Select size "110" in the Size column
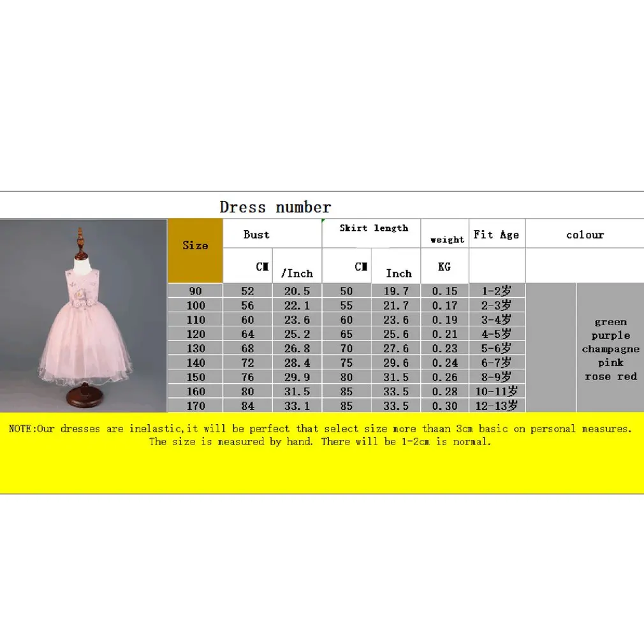Screen dimensions: 644x644 pos(196,319)
